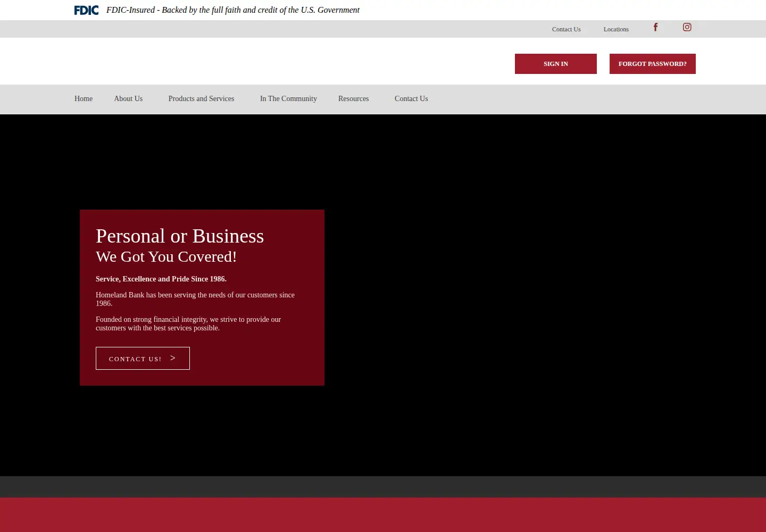
Task: Click the Homeland Bank serving customers paragraph
Action: [x=195, y=299]
